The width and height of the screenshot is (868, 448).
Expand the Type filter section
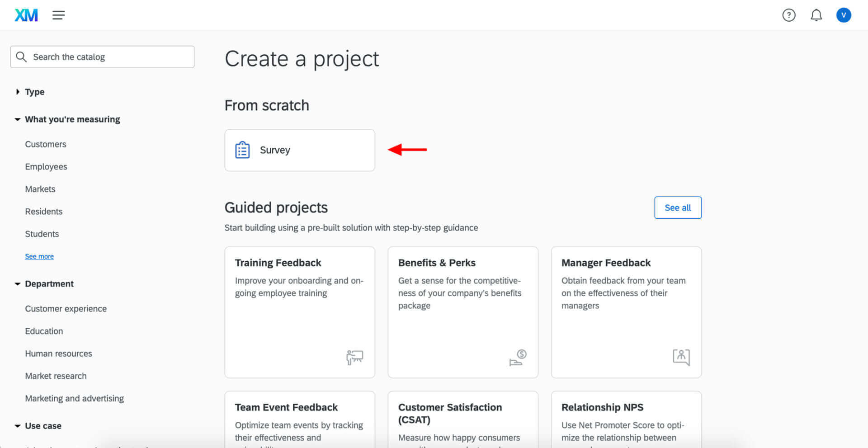[30, 92]
